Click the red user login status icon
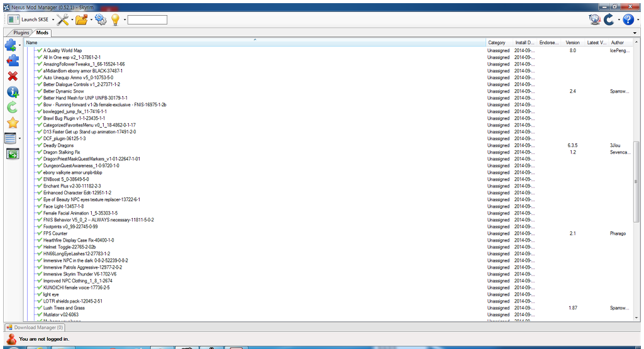Screen dimensions: 644x349 (11, 339)
